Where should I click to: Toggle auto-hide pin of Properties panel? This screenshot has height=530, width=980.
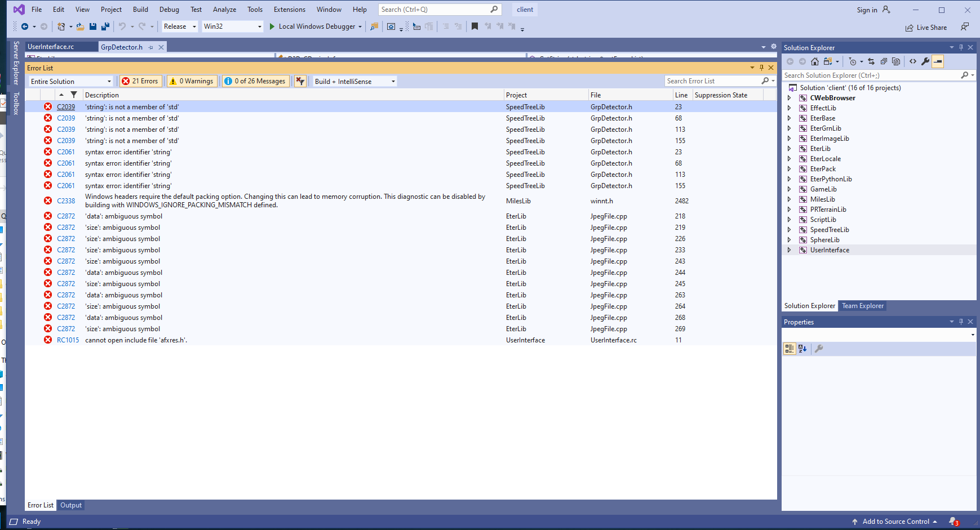[961, 322]
